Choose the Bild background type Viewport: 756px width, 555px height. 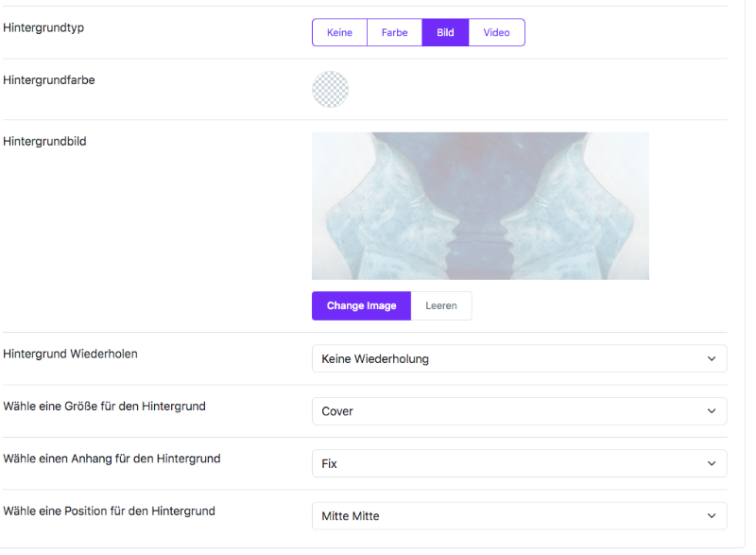445,32
